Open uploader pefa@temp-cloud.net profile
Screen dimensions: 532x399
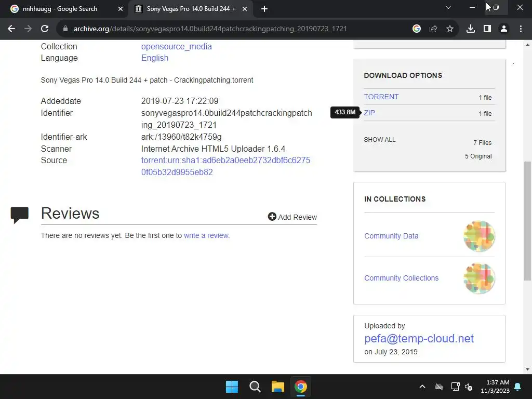coord(419,338)
